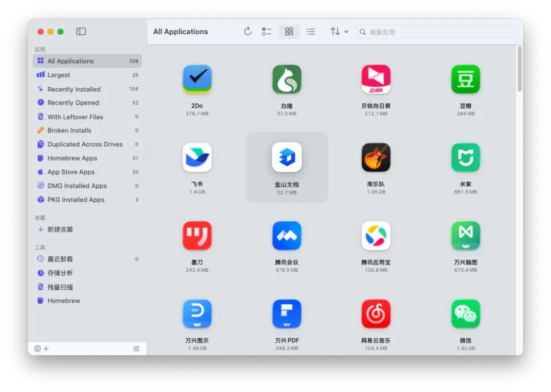Refresh the application list

tap(248, 32)
